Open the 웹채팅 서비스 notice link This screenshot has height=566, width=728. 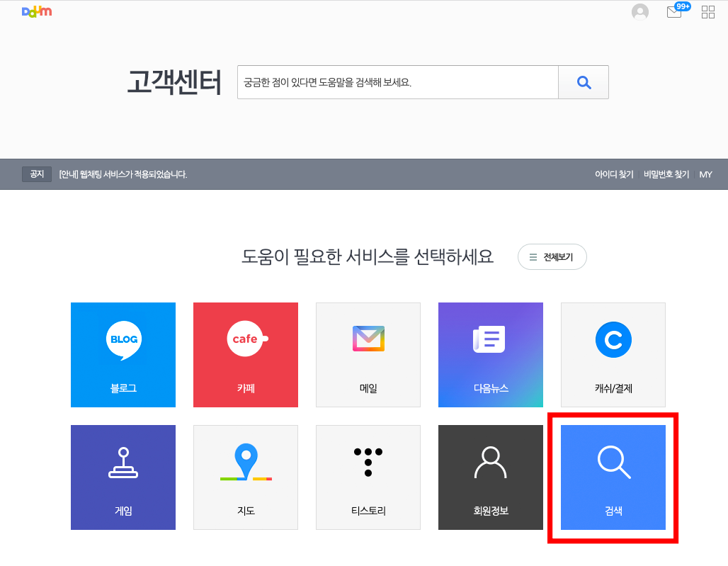[123, 174]
